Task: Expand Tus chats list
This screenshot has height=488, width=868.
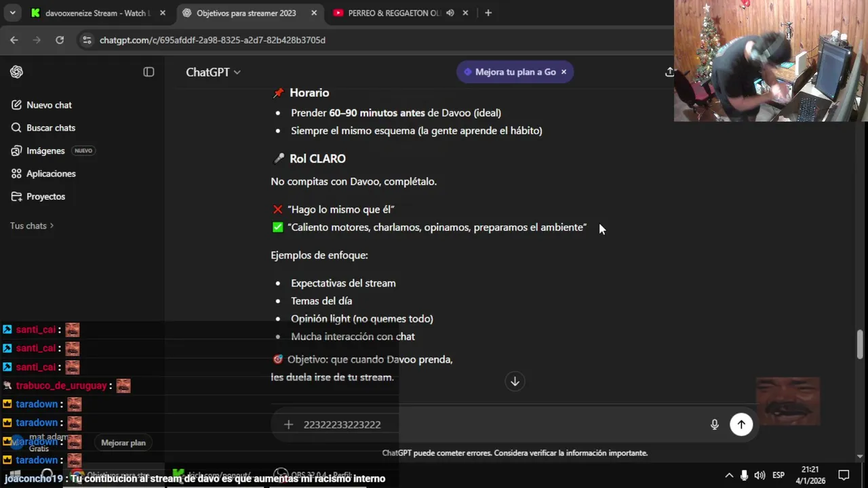Action: point(32,226)
